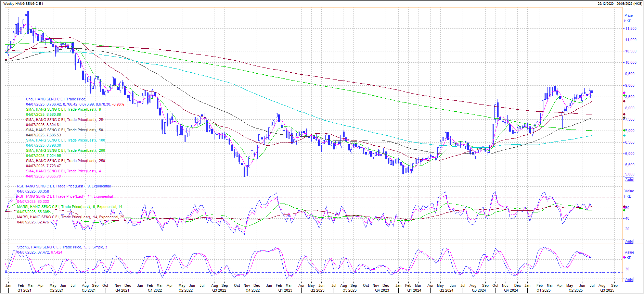Click the 10,000 price axis label

[631, 62]
